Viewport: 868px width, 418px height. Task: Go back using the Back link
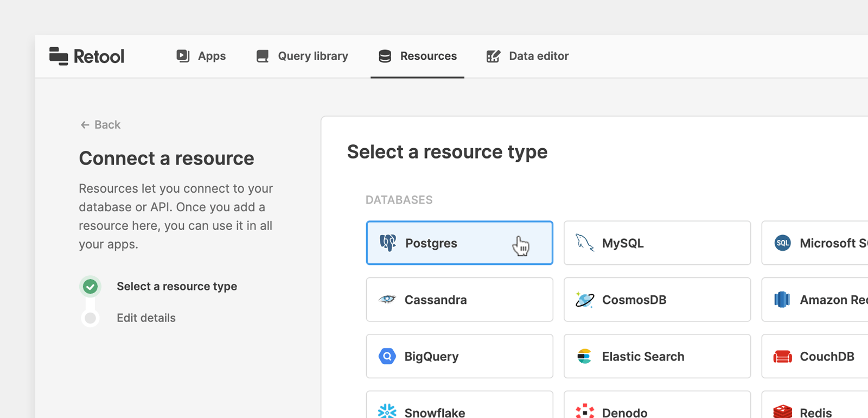point(100,125)
